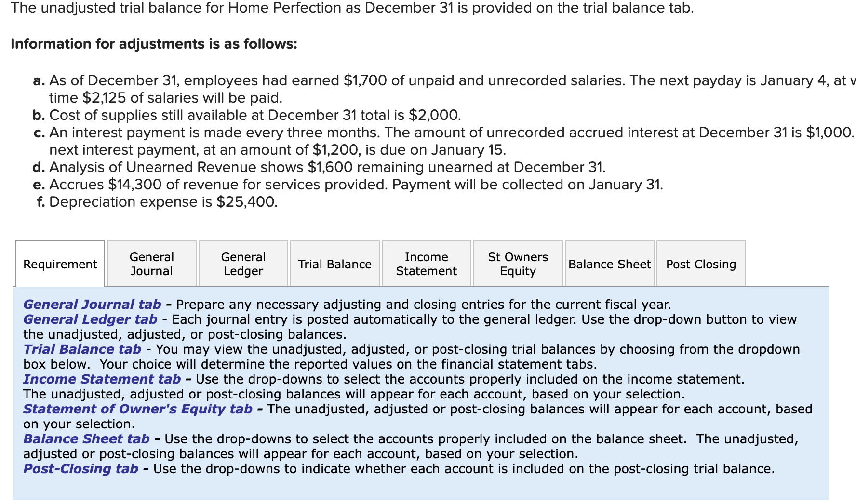Image resolution: width=856 pixels, height=504 pixels.
Task: Switch to the General Journal tab
Action: click(151, 264)
